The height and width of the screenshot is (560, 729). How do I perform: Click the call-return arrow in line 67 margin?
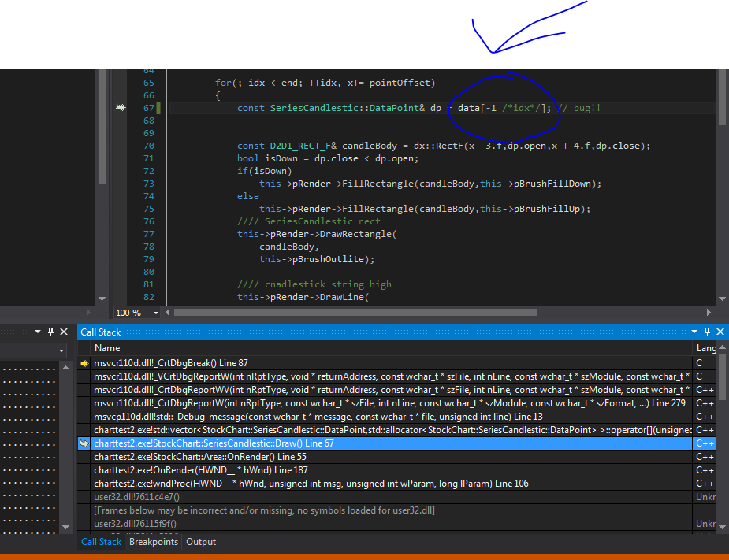[x=121, y=108]
